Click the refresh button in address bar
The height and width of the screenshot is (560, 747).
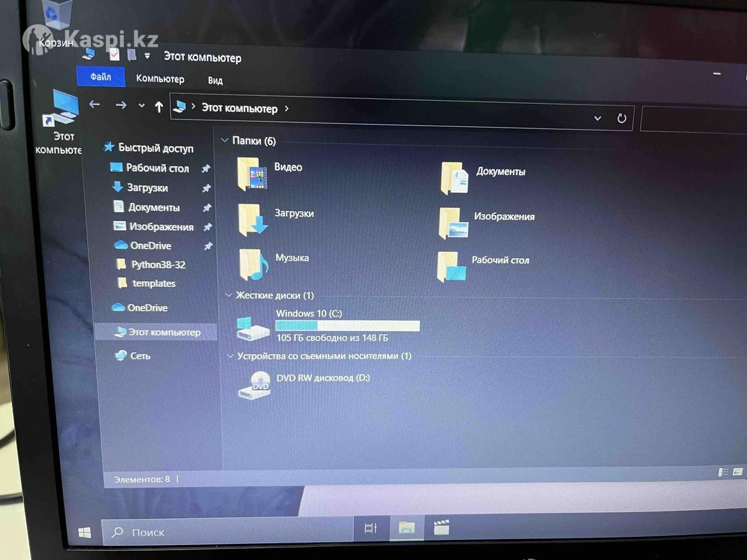coord(621,118)
